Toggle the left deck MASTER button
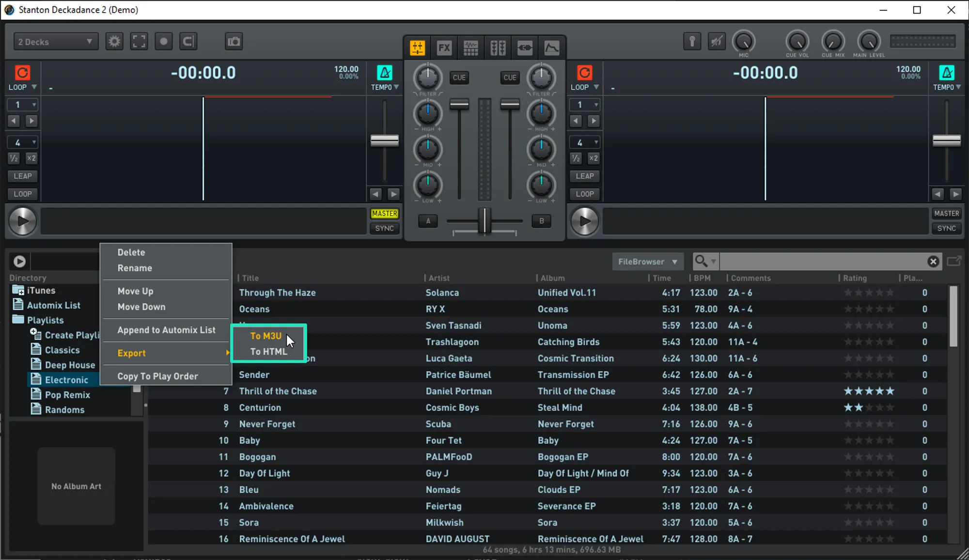 tap(384, 214)
